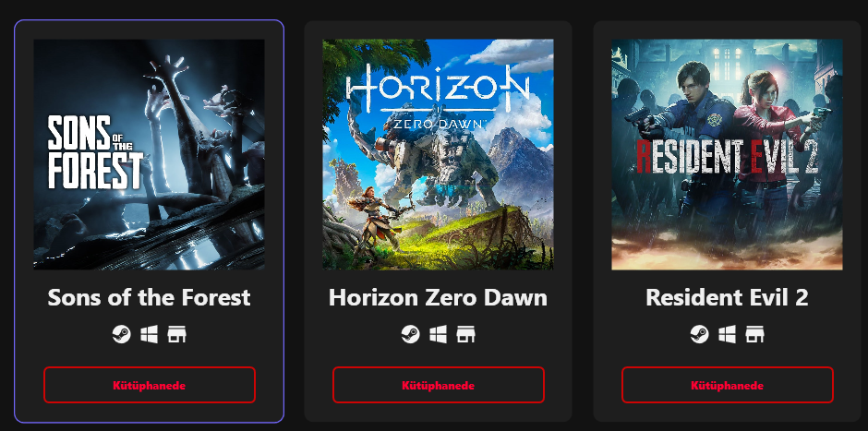Click the Sons of the Forest title text
The width and height of the screenshot is (868, 431).
[149, 298]
